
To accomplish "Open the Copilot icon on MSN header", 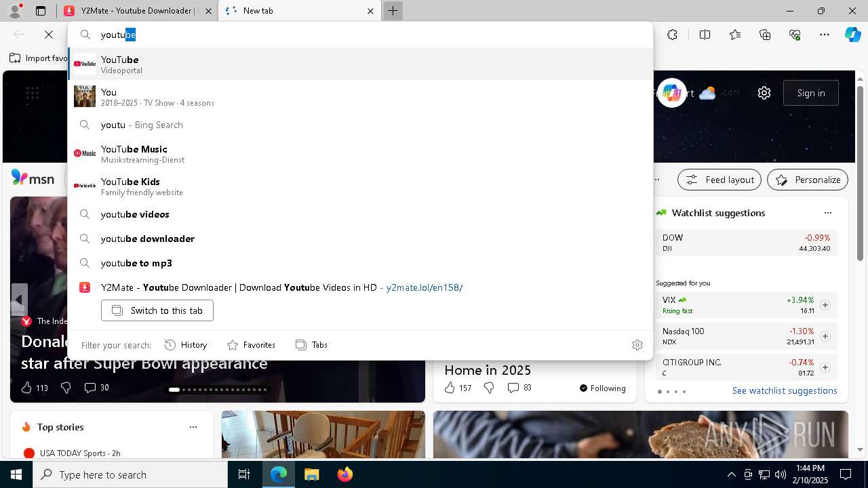I will (671, 93).
